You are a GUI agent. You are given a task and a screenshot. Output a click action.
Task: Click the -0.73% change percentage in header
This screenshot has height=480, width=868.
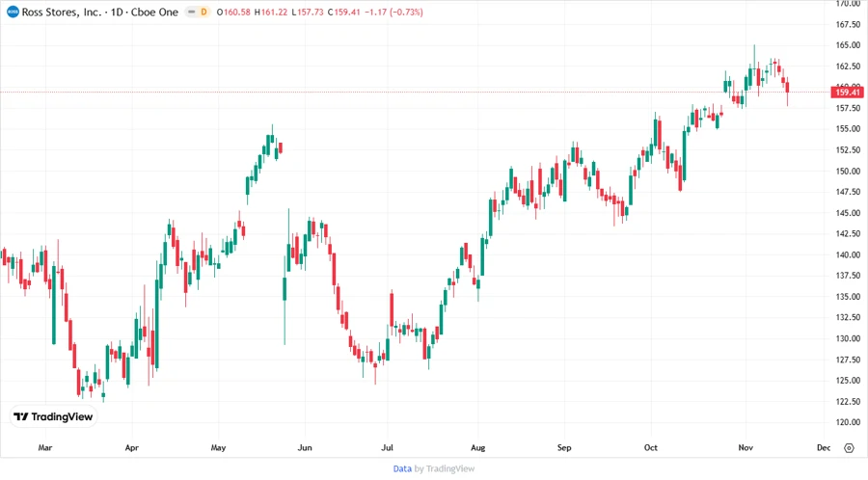(410, 11)
